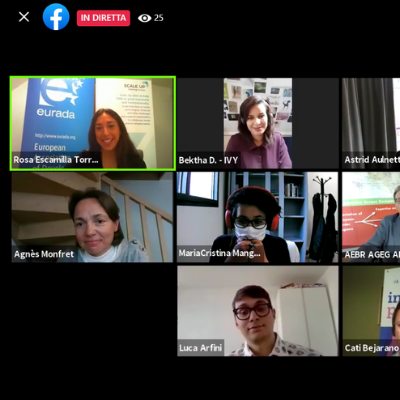Select the Luca Arfini video tile

coord(258,311)
